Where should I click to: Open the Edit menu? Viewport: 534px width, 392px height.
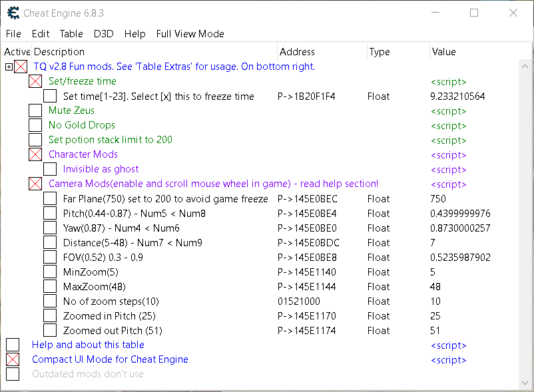41,34
